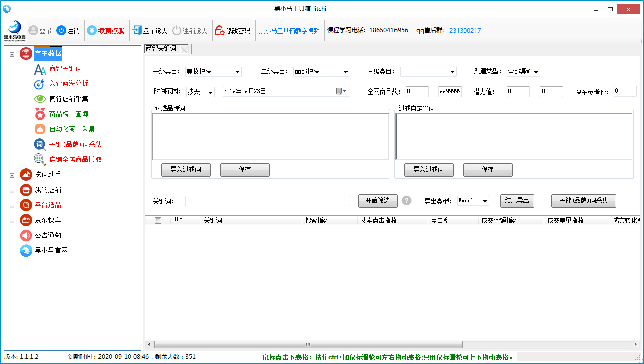This screenshot has height=364, width=644.
Task: Open 入仓蓝海分析 via its target icon
Action: click(40, 84)
